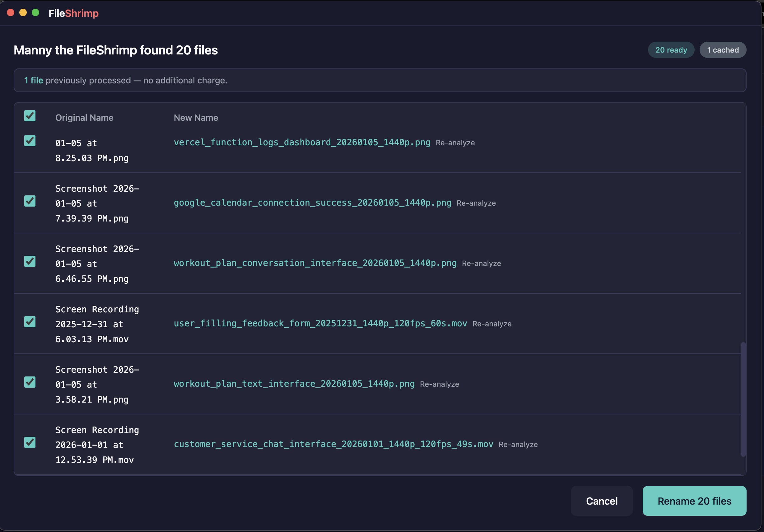The height and width of the screenshot is (532, 764).
Task: Re-analyze user_filling_feedback_form recording
Action: click(491, 324)
